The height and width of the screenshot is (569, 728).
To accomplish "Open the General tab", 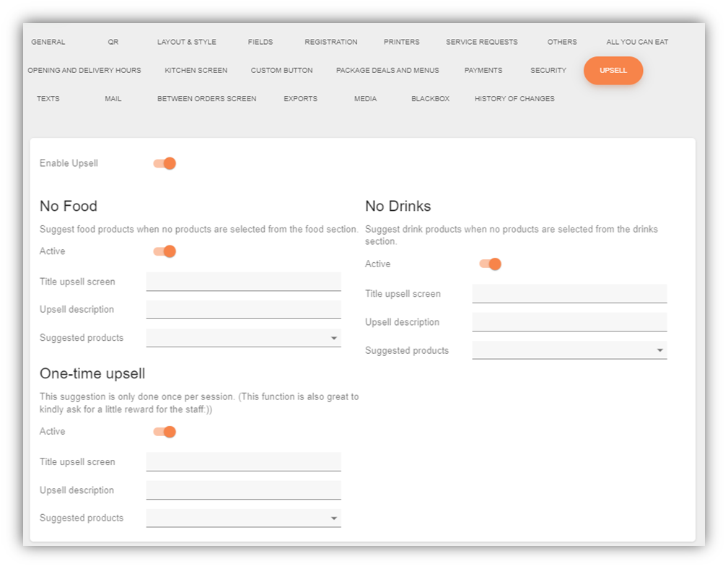I will [48, 42].
